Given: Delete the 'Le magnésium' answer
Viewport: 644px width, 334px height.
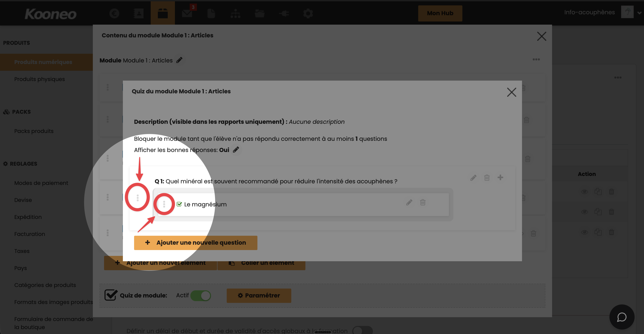Looking at the screenshot, I should [422, 202].
